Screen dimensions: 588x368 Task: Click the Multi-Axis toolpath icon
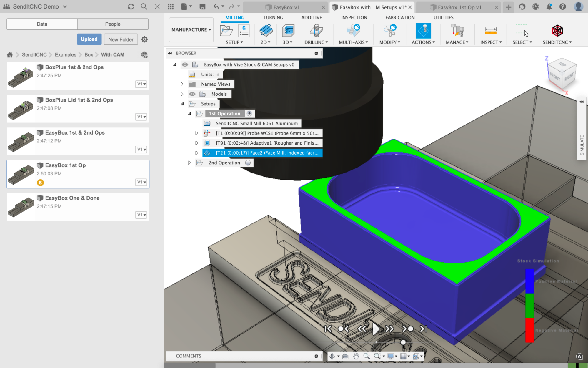(x=353, y=31)
